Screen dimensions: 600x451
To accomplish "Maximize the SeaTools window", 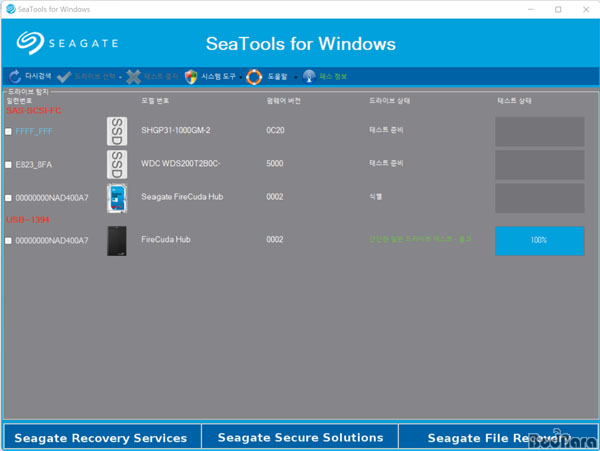I will [x=558, y=9].
